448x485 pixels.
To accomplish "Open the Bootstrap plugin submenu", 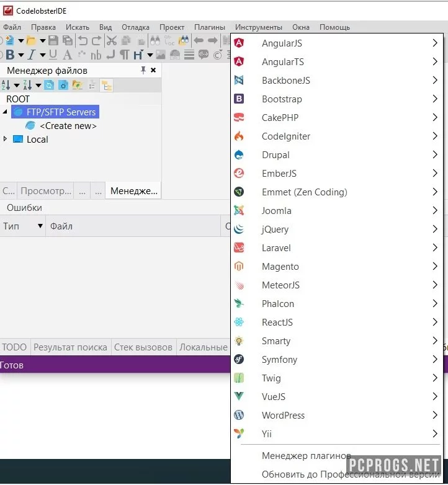I will click(x=336, y=99).
